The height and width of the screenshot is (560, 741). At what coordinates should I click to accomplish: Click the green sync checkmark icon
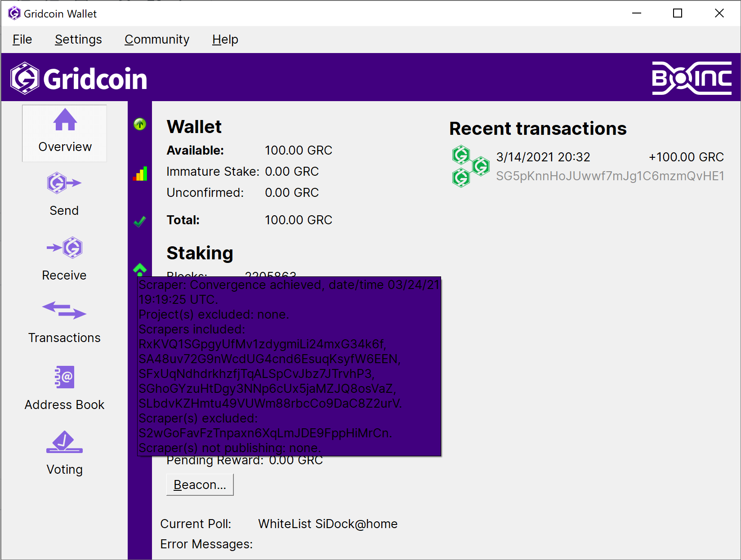pos(140,221)
